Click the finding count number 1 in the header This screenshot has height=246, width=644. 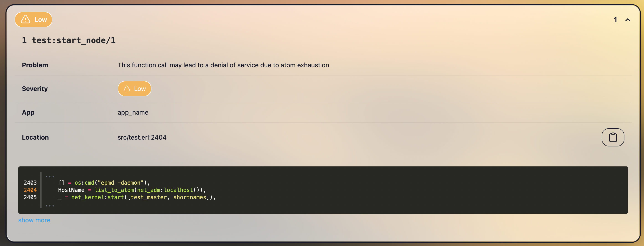(x=615, y=20)
